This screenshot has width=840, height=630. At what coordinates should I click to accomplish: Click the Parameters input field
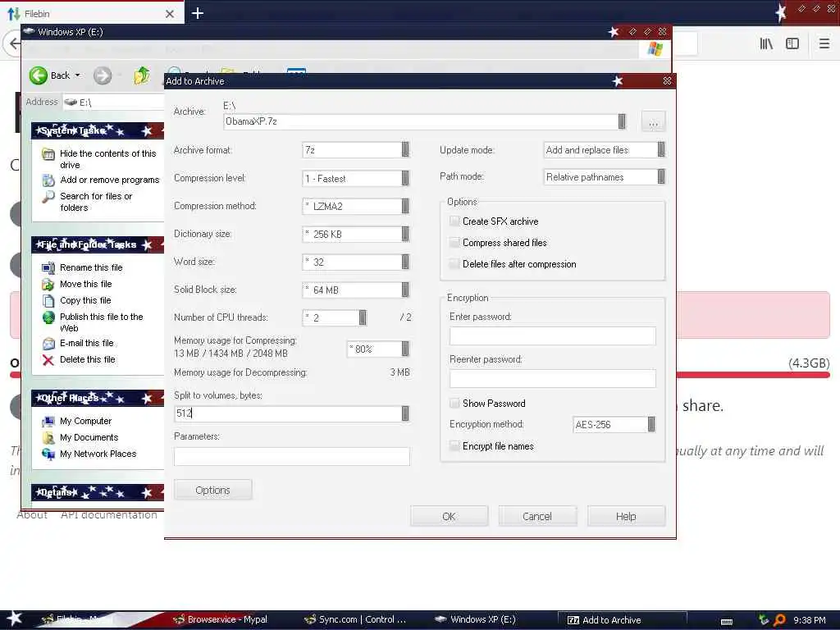point(292,456)
